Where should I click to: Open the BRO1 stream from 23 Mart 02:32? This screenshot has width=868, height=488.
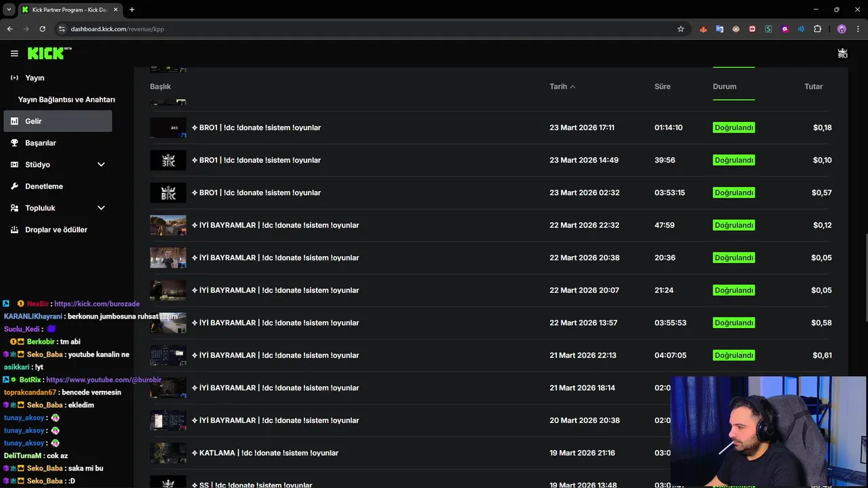256,192
